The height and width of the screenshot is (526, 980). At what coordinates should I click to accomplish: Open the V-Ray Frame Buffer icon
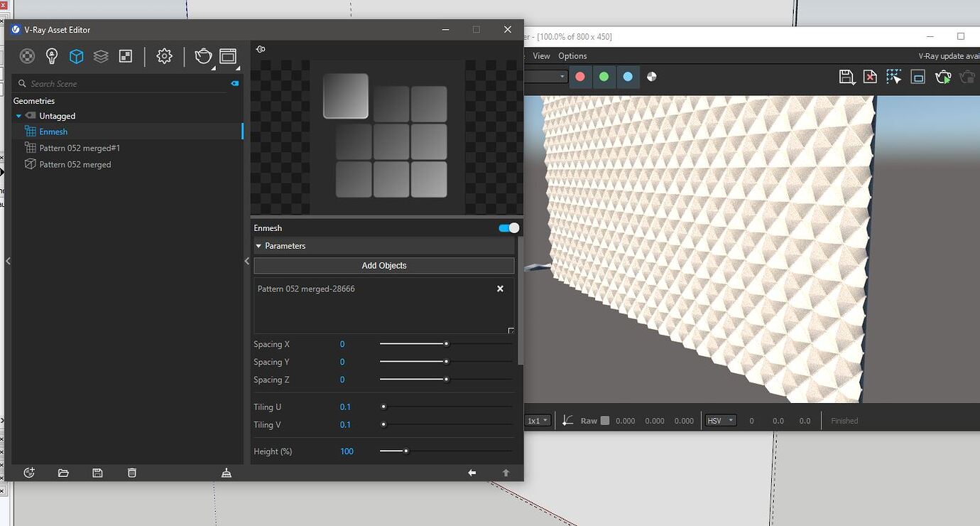pos(228,56)
